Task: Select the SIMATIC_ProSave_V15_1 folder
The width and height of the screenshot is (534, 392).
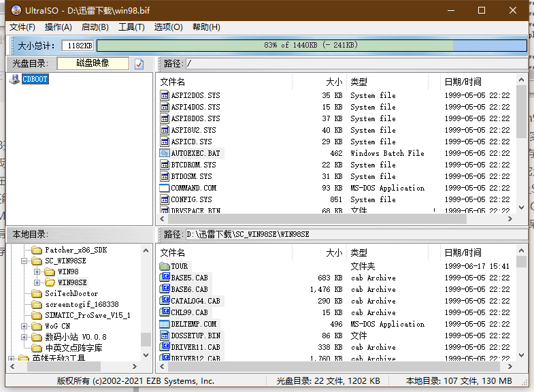Action: tap(88, 315)
